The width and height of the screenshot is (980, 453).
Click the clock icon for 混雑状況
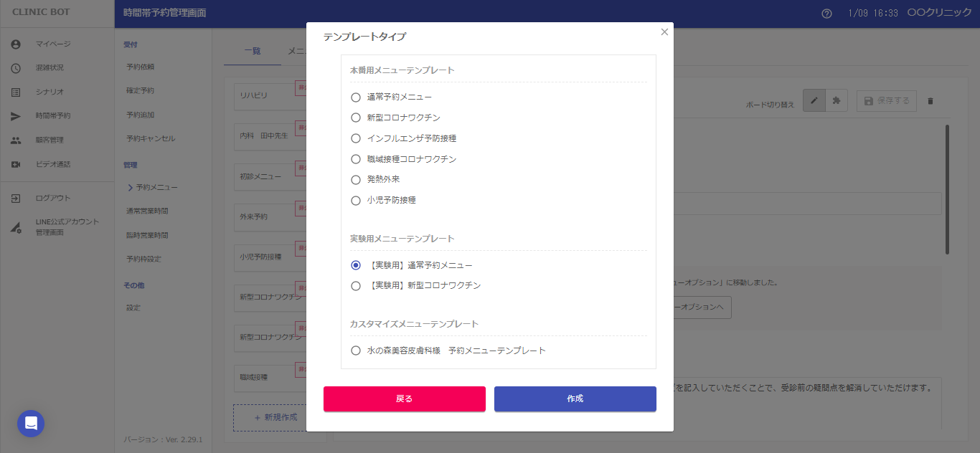[x=16, y=68]
